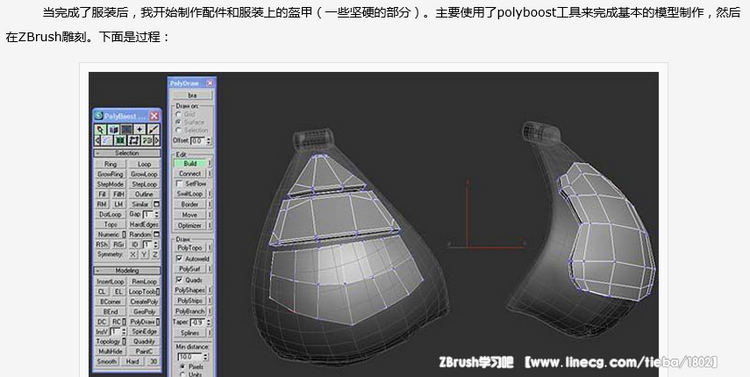Click the small settings button beside SwiftLoop
The width and height of the screenshot is (750, 377).
(x=210, y=194)
